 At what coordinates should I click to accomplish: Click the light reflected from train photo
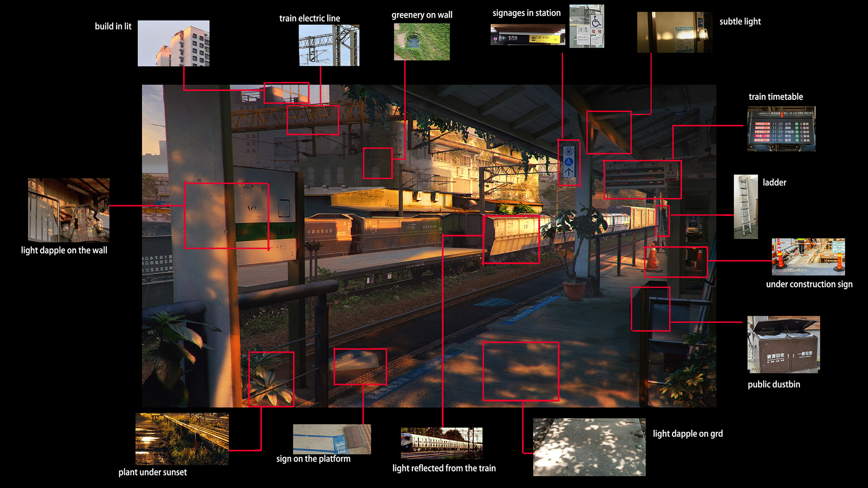(441, 443)
